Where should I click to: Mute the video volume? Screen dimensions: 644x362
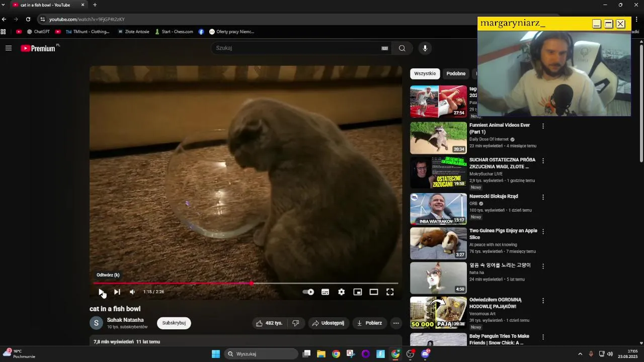[132, 292]
